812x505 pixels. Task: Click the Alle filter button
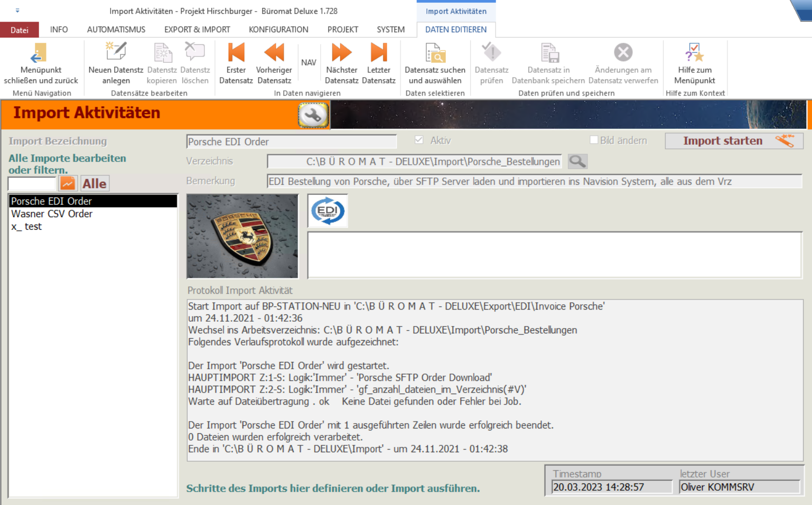click(x=95, y=183)
